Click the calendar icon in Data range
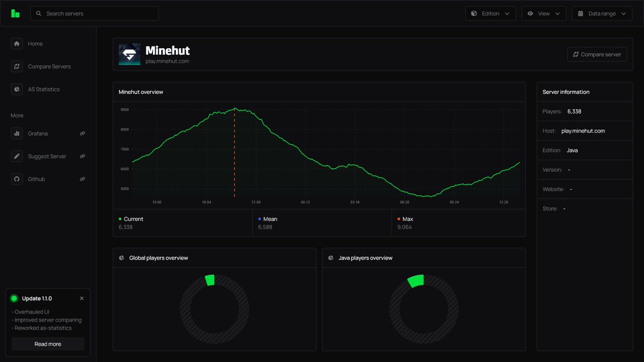Viewport: 644px width, 362px height. point(581,13)
